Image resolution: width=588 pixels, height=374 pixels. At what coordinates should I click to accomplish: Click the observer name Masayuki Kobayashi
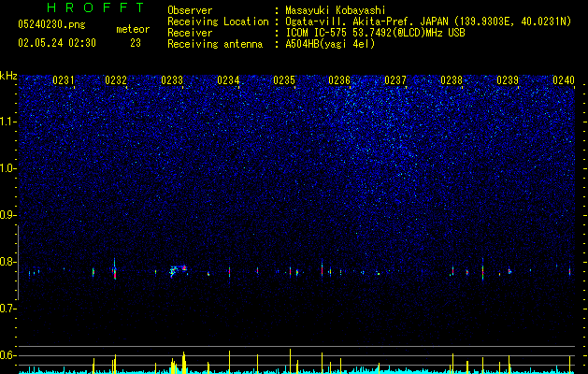pyautogui.click(x=336, y=10)
